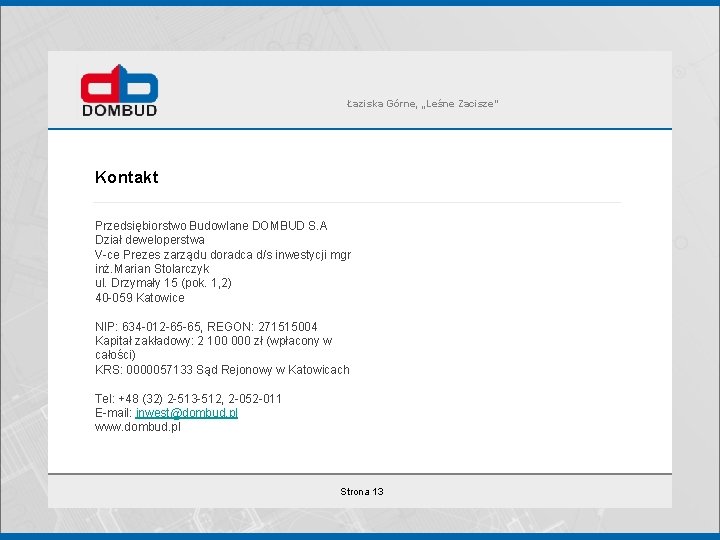The image size is (720, 540).
Task: Click the V-ce Prezes zarządu doradca line
Action: point(223,255)
